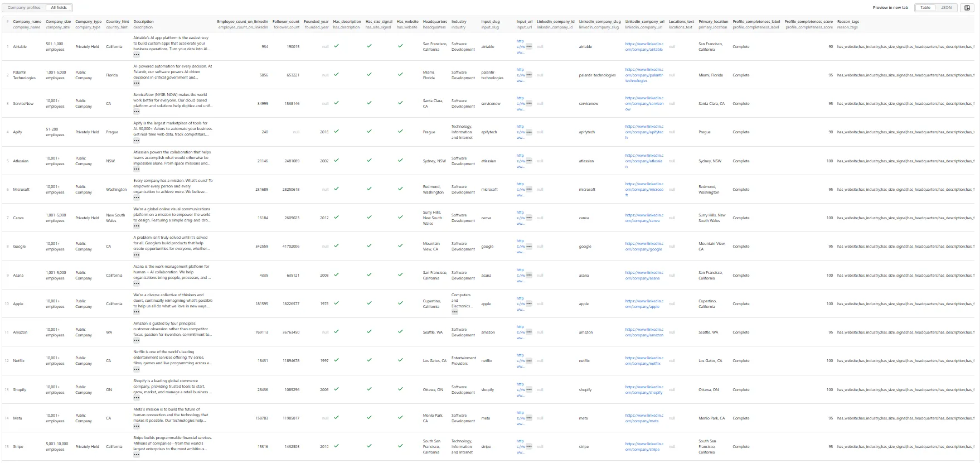Click Has_size_signal checkmark in Amazon row
Image resolution: width=980 pixels, height=463 pixels.
click(x=369, y=331)
